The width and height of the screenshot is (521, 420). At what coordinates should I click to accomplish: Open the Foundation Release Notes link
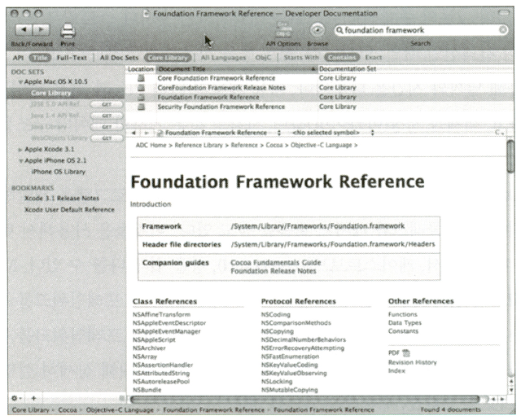pyautogui.click(x=274, y=271)
